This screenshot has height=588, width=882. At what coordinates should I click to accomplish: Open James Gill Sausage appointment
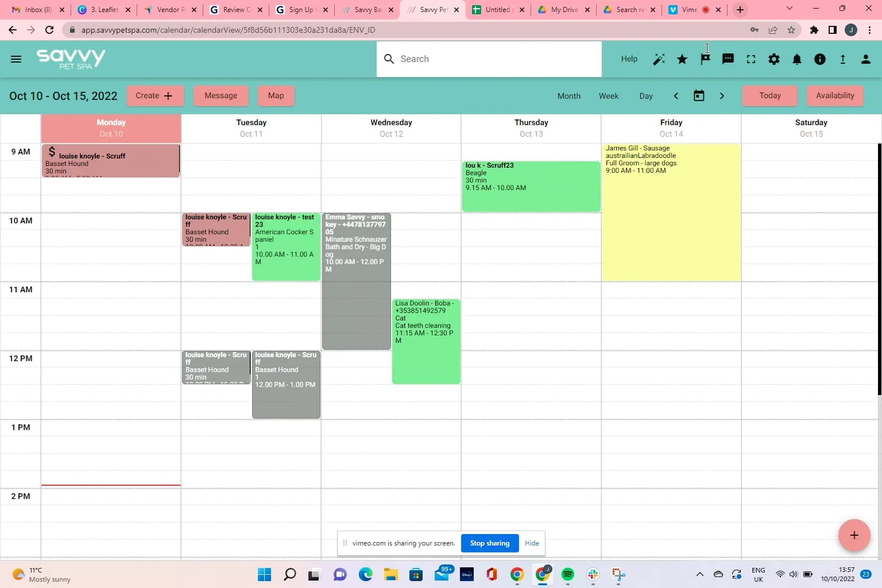click(x=671, y=212)
